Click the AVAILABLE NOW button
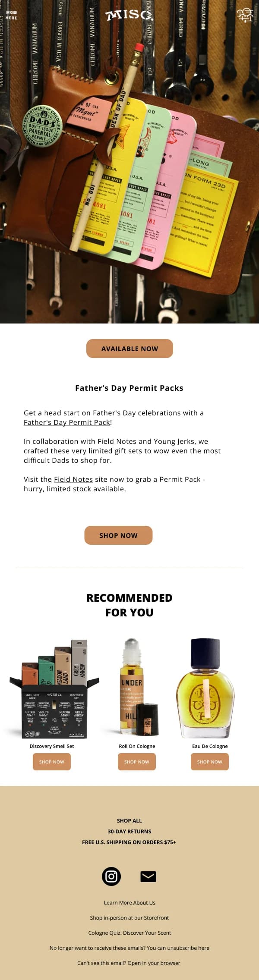The image size is (259, 980). (129, 349)
